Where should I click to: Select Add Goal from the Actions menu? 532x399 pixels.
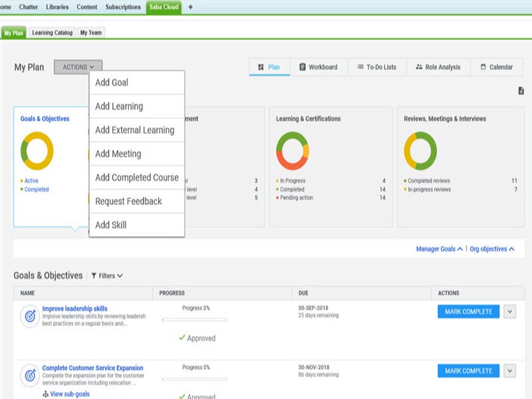pos(112,82)
